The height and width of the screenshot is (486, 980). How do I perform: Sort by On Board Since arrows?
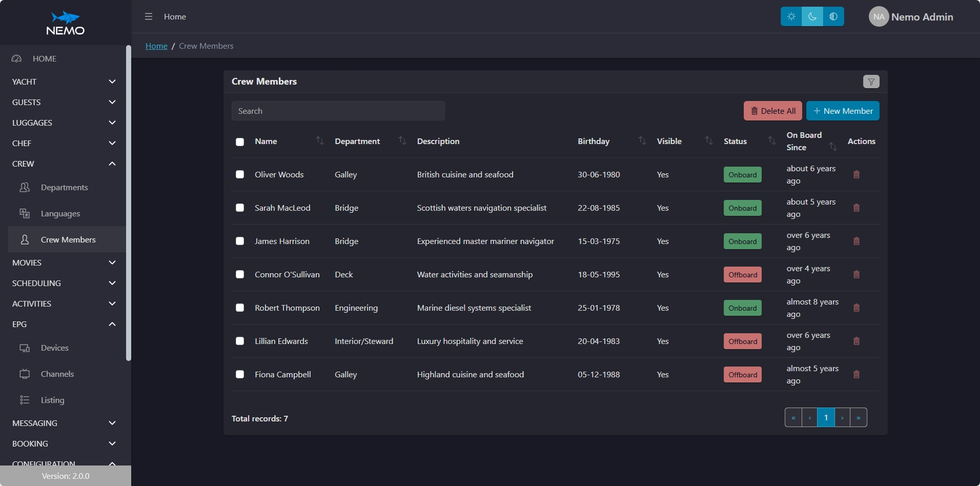[x=833, y=147]
